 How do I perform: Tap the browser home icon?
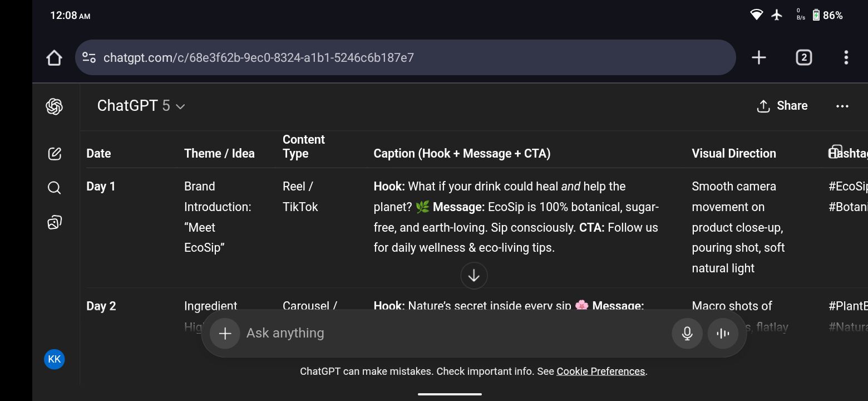(x=54, y=57)
